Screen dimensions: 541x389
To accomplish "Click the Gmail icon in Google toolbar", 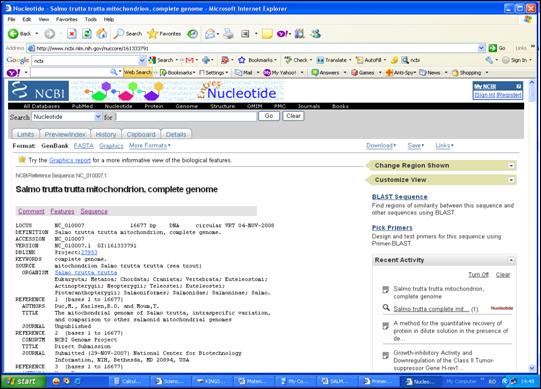I will click(x=189, y=60).
